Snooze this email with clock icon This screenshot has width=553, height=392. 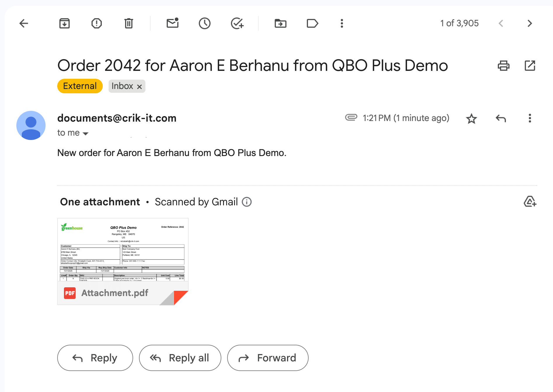coord(205,23)
